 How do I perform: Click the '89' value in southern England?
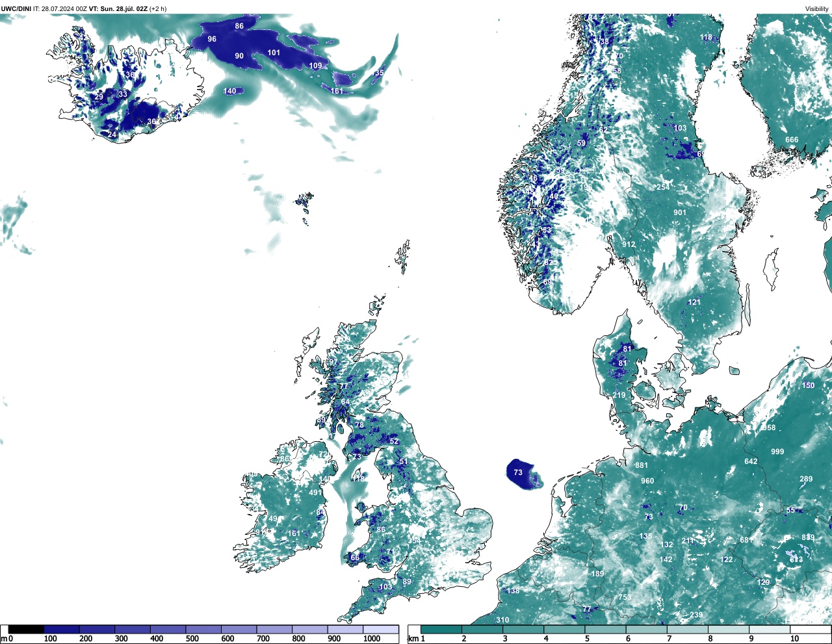[407, 582]
